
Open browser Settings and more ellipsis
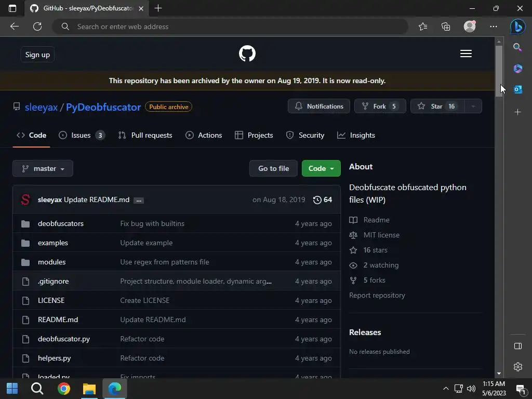[494, 26]
